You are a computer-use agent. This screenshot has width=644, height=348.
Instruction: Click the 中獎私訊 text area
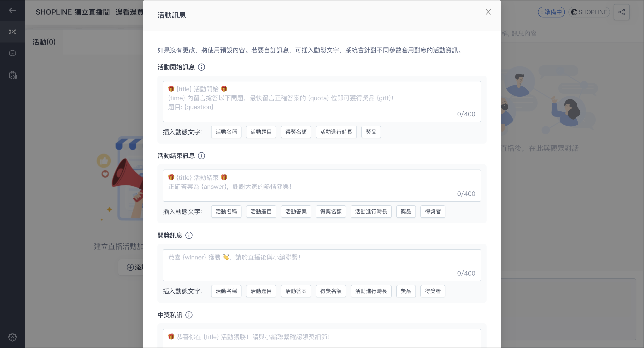(x=322, y=338)
